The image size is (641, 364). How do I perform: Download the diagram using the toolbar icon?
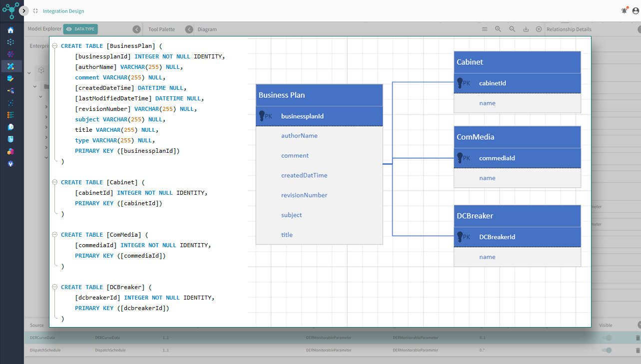click(x=526, y=29)
